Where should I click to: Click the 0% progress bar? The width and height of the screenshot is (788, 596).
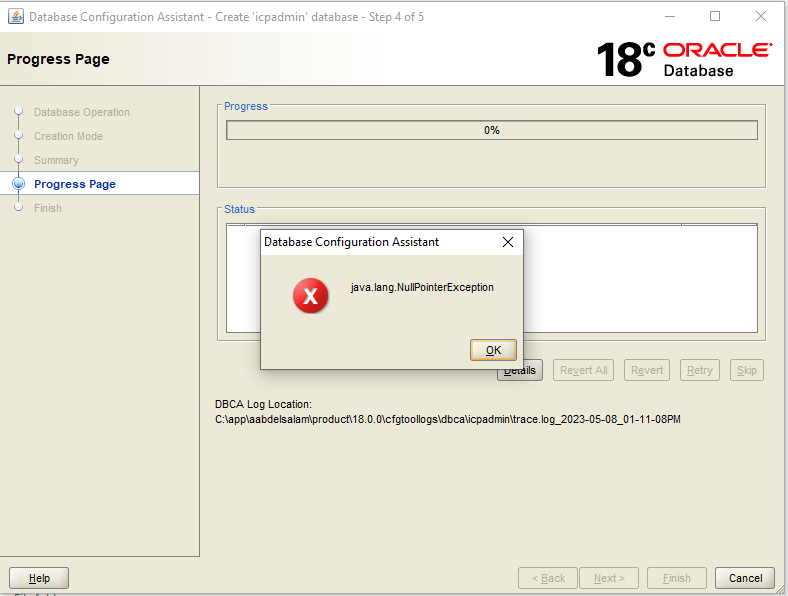click(491, 130)
